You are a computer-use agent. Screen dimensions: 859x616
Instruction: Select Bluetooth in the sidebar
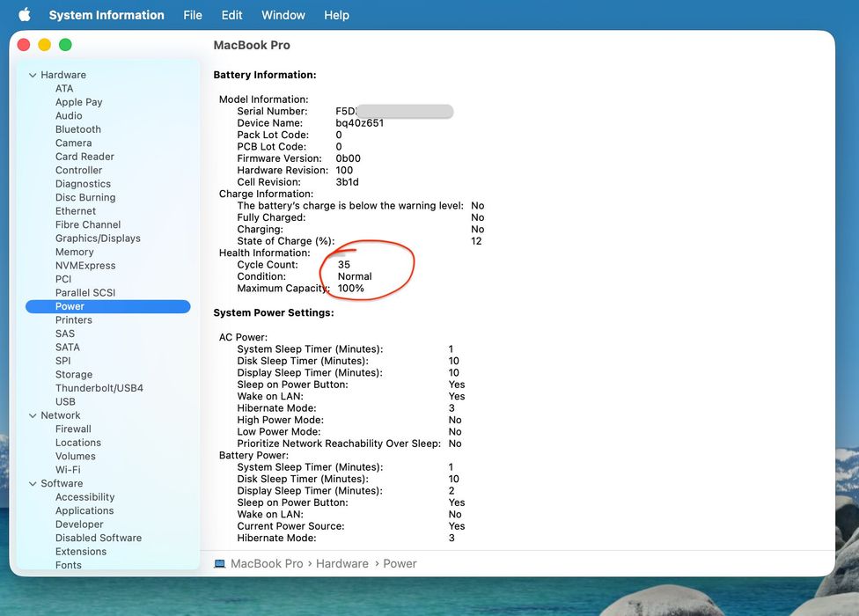coord(77,129)
